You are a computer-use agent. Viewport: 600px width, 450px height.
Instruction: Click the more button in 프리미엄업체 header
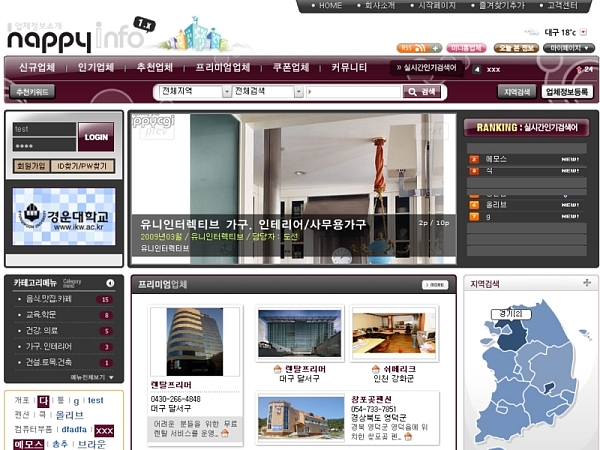(434, 285)
